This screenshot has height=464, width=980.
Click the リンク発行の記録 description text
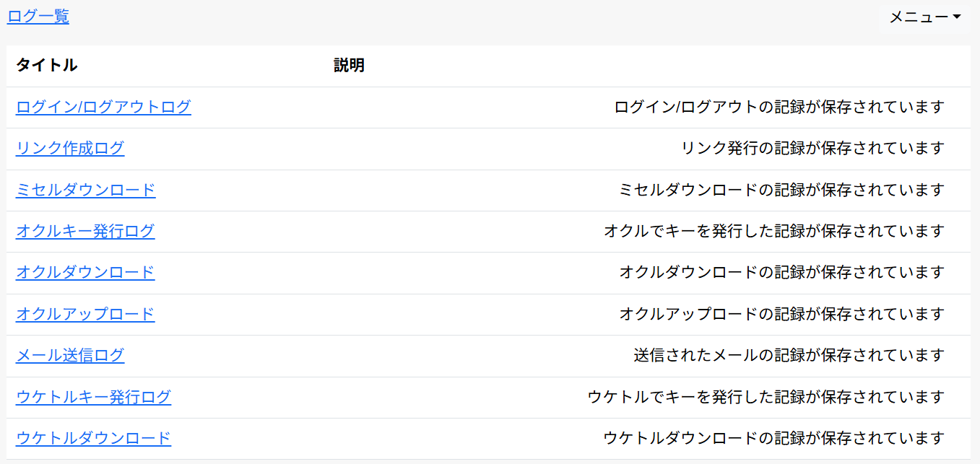[x=812, y=149]
